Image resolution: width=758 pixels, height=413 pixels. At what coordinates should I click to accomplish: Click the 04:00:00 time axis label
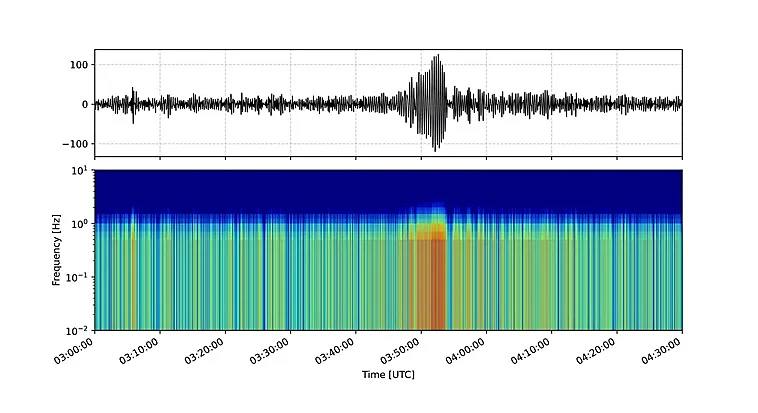tap(466, 351)
